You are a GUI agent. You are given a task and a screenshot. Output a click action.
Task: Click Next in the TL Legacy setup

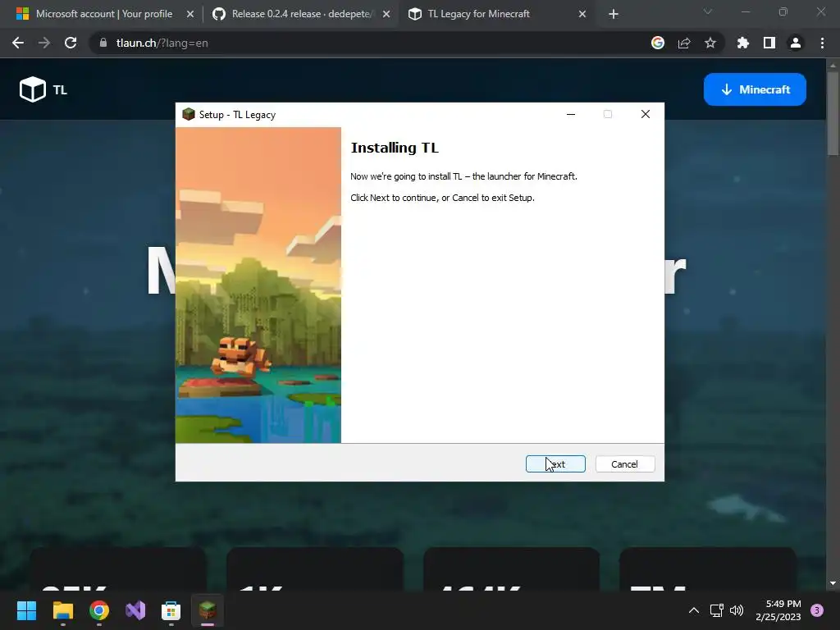555,464
